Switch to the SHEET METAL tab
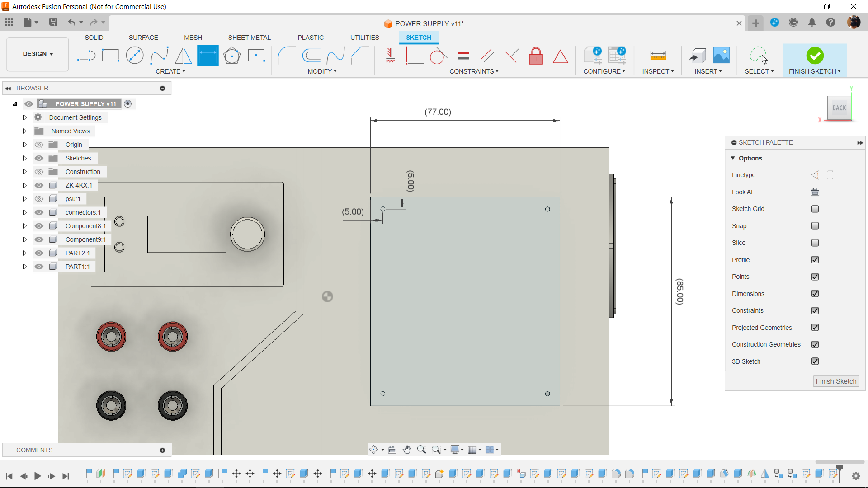Screen dimensions: 868x488 tap(249, 38)
